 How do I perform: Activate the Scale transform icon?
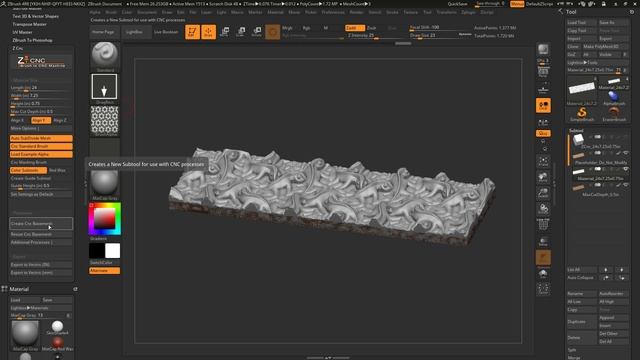[x=240, y=32]
